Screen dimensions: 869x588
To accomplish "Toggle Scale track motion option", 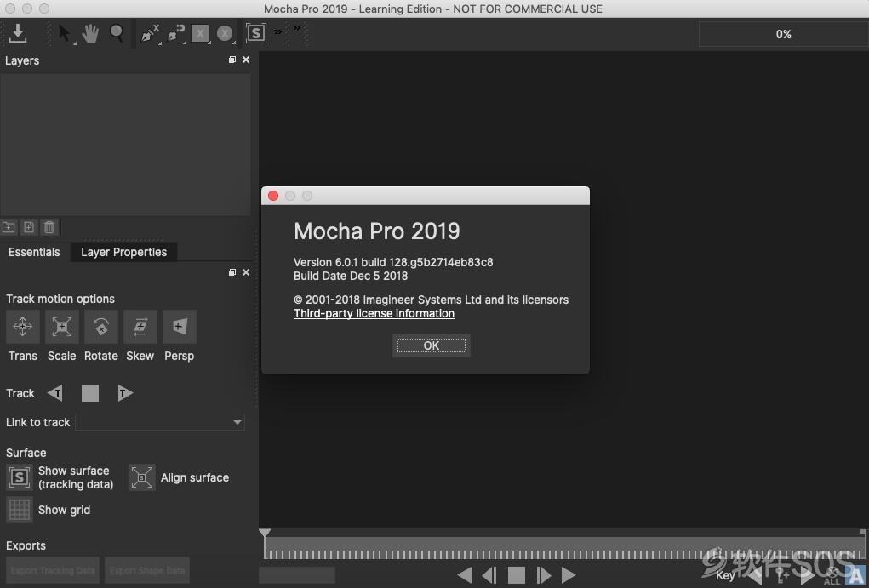I will pyautogui.click(x=61, y=327).
